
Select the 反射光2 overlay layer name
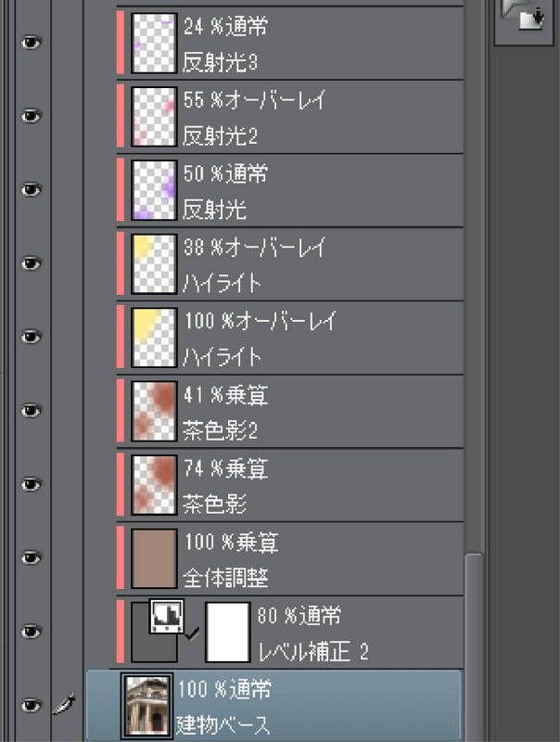220,135
